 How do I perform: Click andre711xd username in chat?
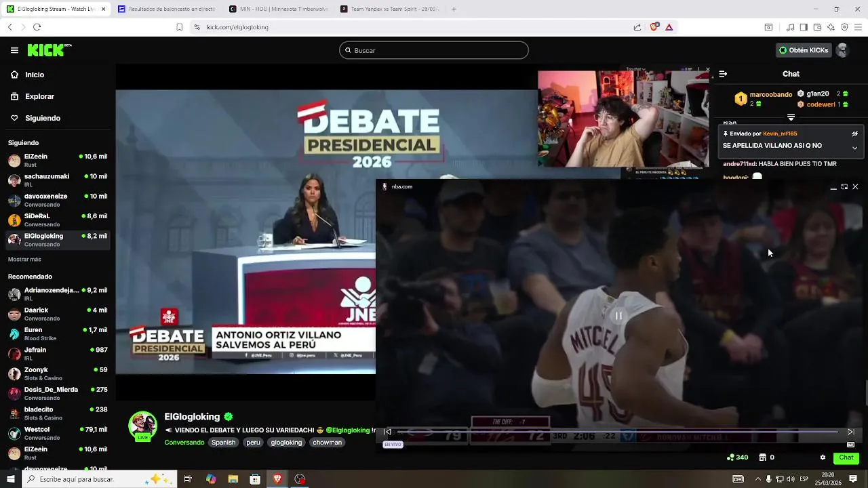(739, 164)
